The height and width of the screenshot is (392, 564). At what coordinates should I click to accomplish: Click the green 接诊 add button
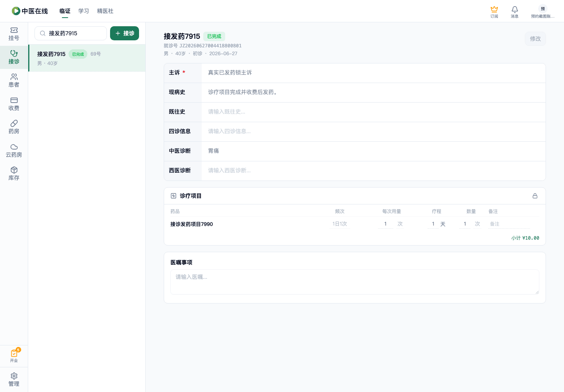[x=125, y=33]
